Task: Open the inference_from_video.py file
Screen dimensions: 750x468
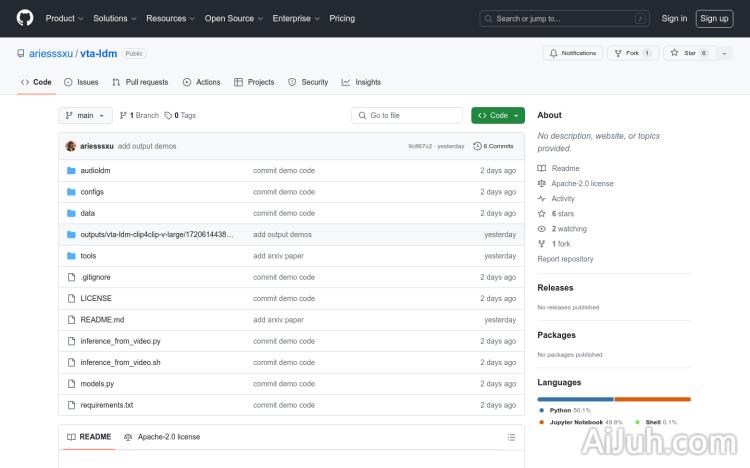Action: tap(120, 341)
